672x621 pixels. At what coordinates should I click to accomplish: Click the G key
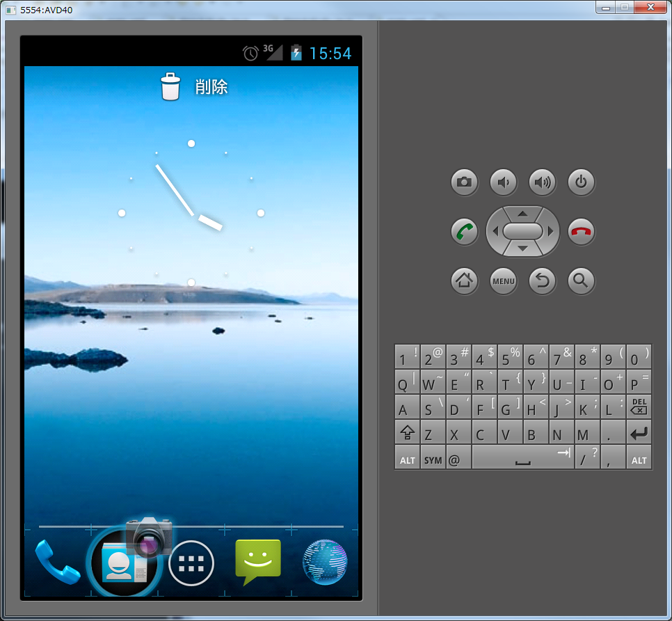510,407
